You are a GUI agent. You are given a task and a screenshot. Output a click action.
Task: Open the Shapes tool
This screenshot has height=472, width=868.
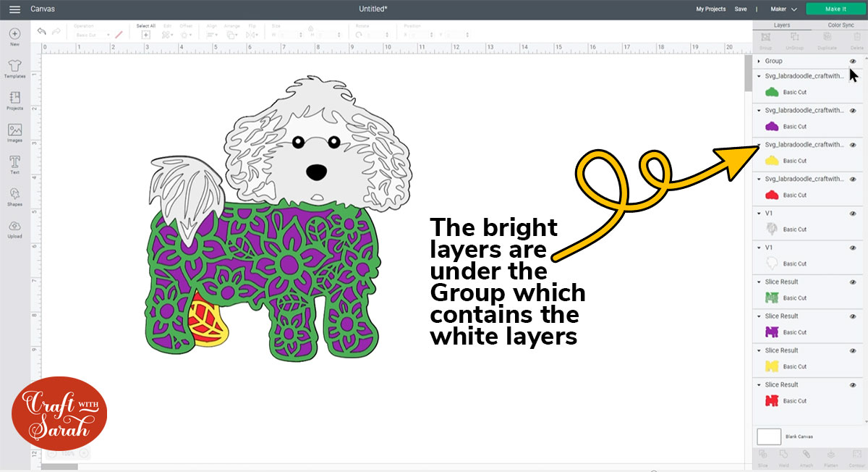pyautogui.click(x=15, y=196)
